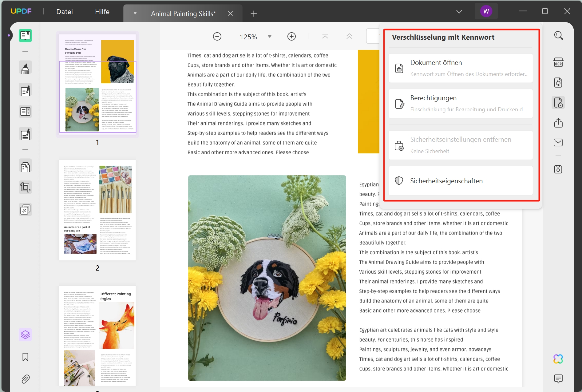This screenshot has width=582, height=392.
Task: Click the convert PDF icon
Action: (x=558, y=83)
